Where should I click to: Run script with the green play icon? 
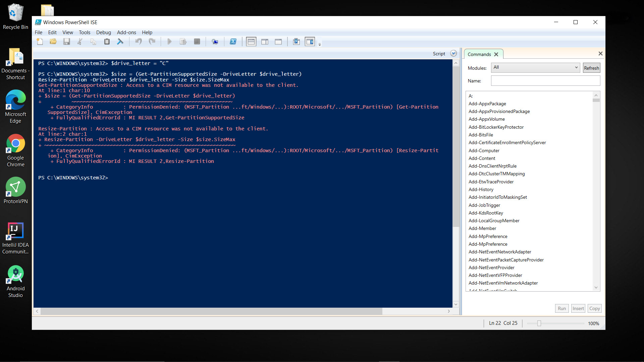click(169, 42)
